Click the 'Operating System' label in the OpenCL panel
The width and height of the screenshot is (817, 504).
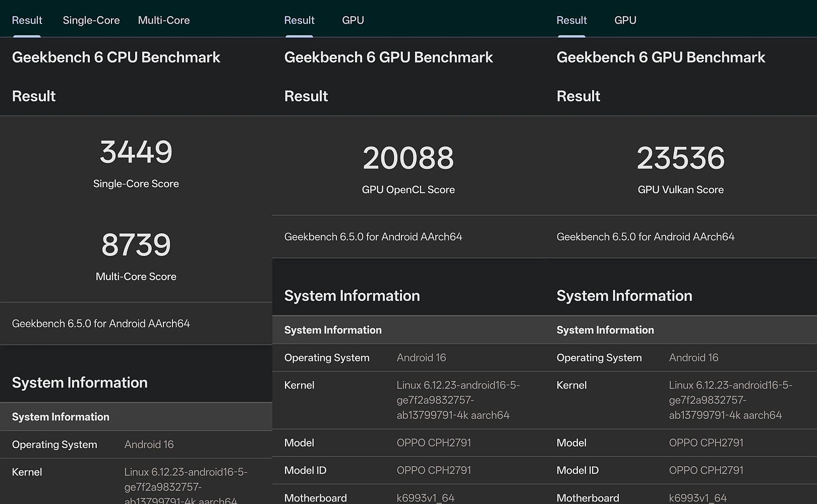point(327,358)
